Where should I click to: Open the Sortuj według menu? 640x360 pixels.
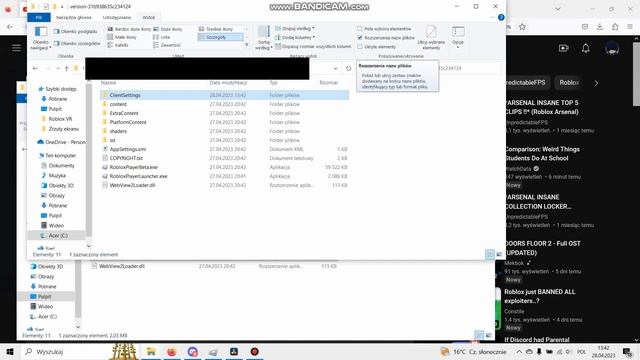pos(264,38)
